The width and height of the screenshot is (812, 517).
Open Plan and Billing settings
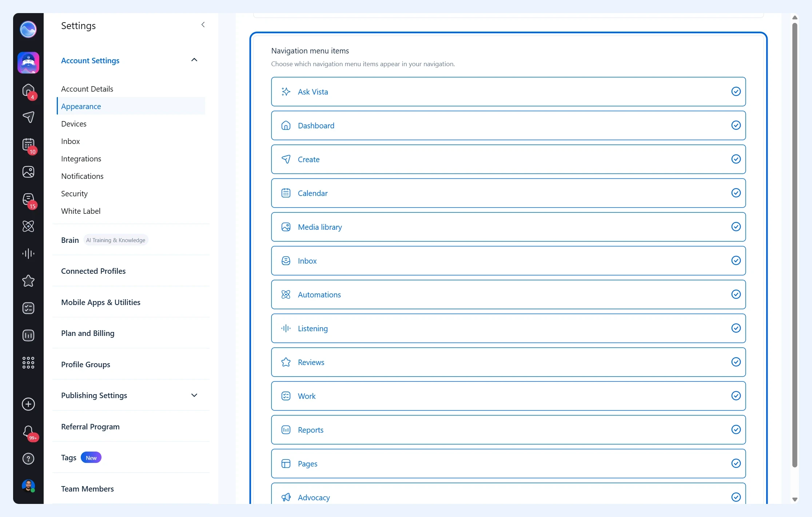pyautogui.click(x=88, y=333)
